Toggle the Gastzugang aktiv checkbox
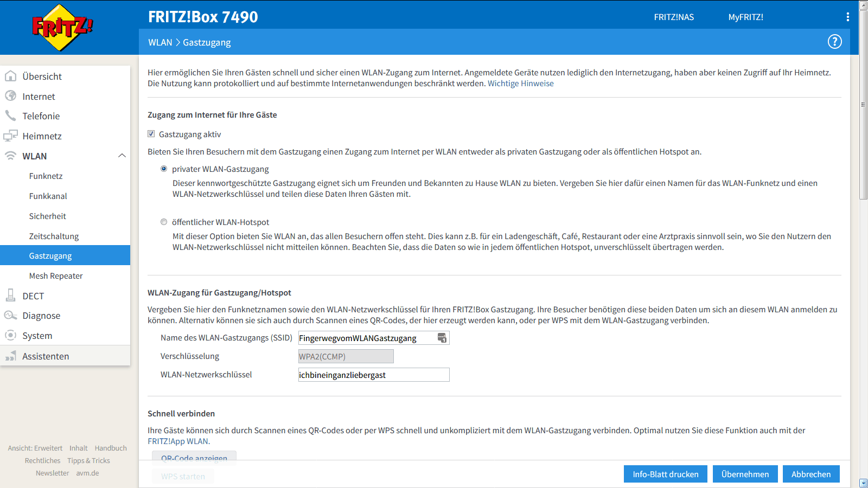The height and width of the screenshot is (488, 868). pos(151,134)
